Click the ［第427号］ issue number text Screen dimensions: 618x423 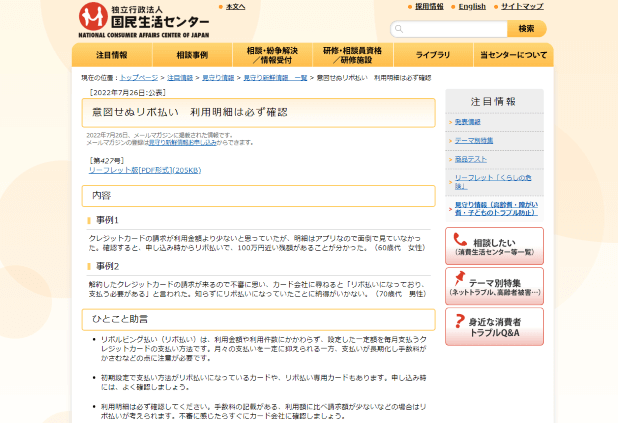coord(107,160)
